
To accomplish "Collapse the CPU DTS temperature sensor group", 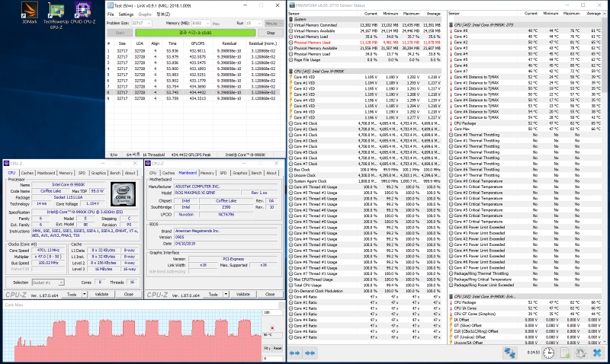I will 451,25.
